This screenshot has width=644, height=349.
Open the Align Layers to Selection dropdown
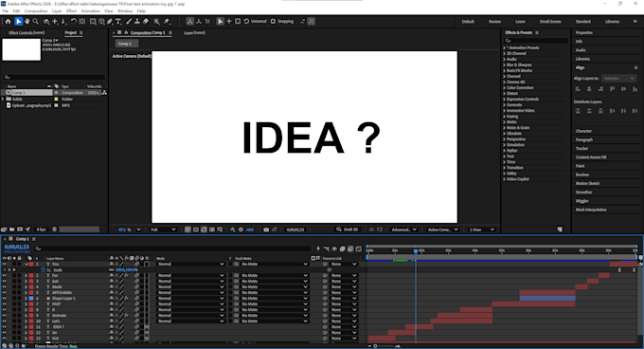tap(619, 78)
